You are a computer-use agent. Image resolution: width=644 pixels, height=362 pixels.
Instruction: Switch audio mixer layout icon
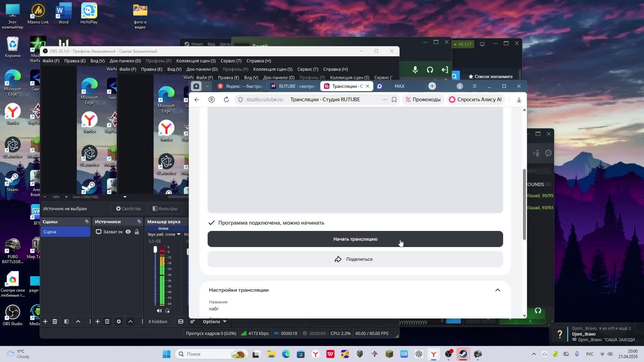click(181, 321)
